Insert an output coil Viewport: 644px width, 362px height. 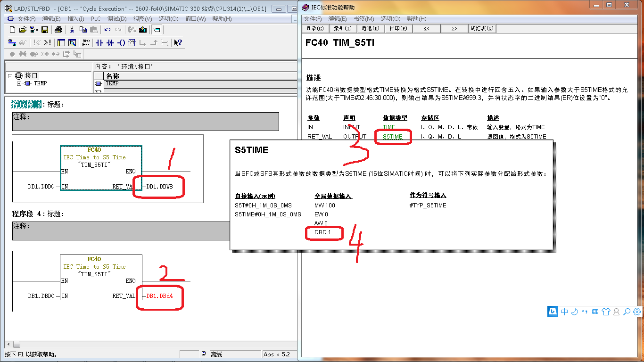(x=121, y=42)
